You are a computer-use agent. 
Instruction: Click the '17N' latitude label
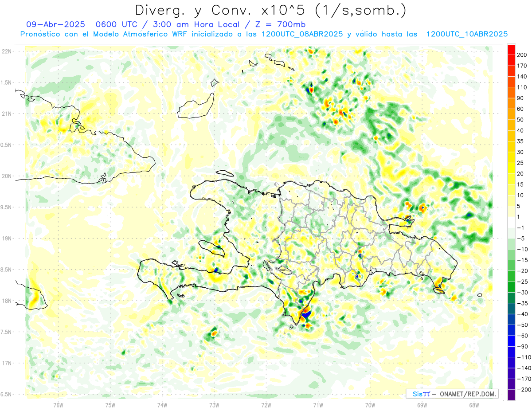6,363
